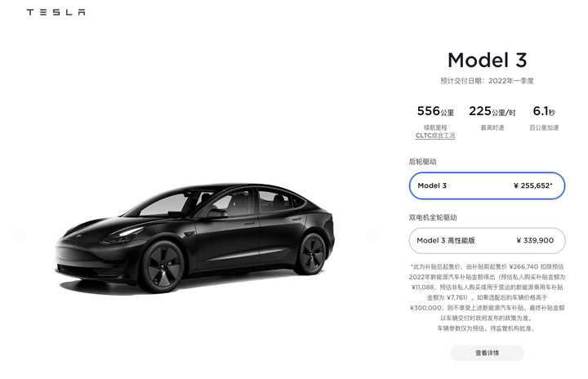588x379 pixels.
Task: Click the 百公里加速 label
Action: click(x=544, y=127)
